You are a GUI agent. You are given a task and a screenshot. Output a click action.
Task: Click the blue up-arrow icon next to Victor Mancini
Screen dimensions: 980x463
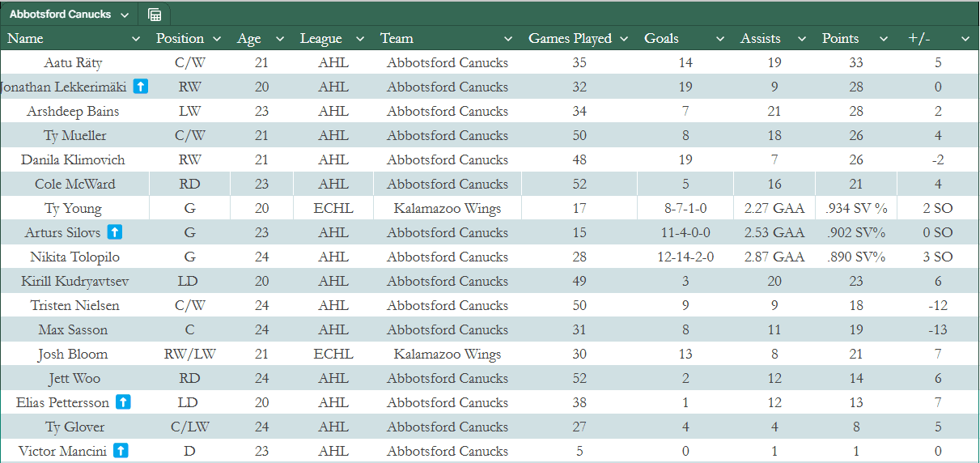(120, 451)
